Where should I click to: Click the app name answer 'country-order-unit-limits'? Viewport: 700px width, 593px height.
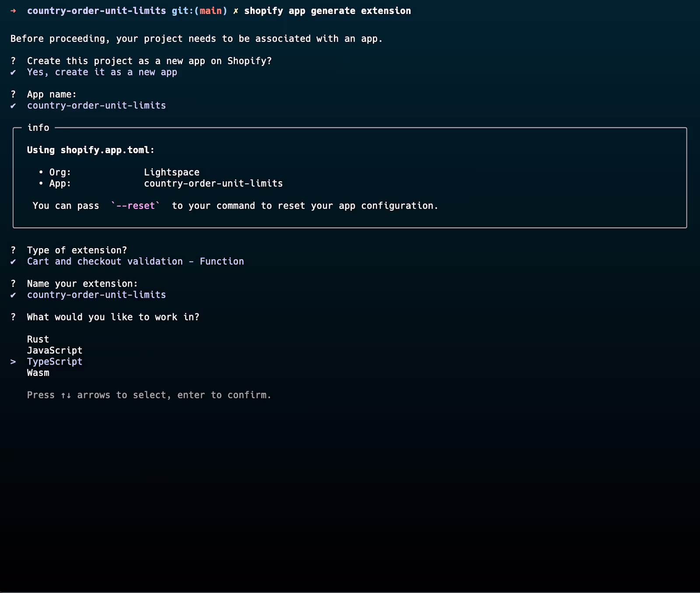click(x=96, y=105)
